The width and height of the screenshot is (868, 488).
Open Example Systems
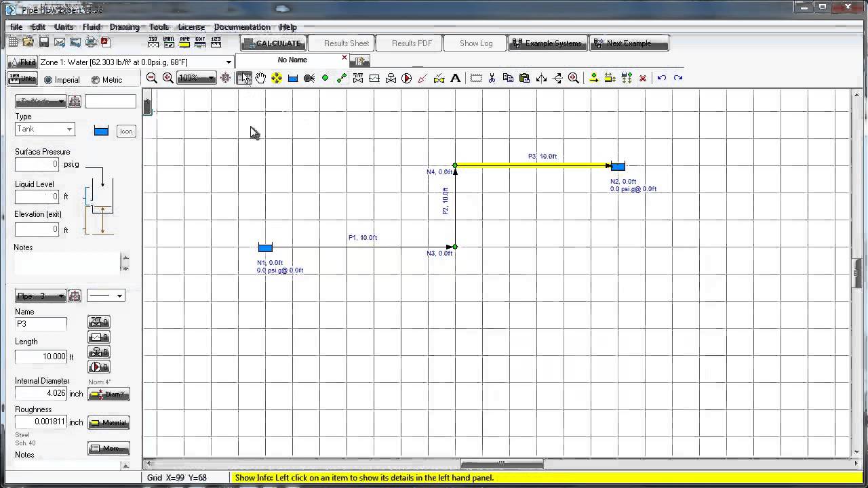pos(548,43)
